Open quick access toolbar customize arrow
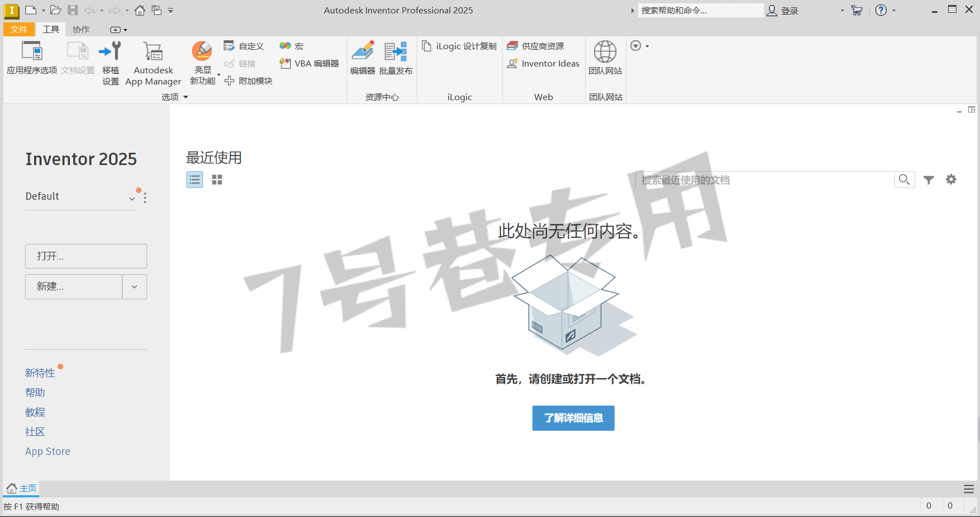 point(171,10)
